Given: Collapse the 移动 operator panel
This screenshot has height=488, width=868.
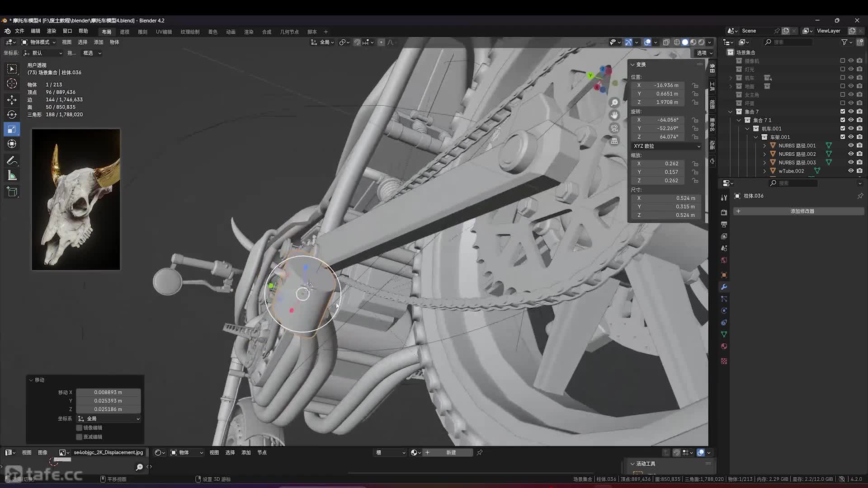Looking at the screenshot, I should (31, 380).
